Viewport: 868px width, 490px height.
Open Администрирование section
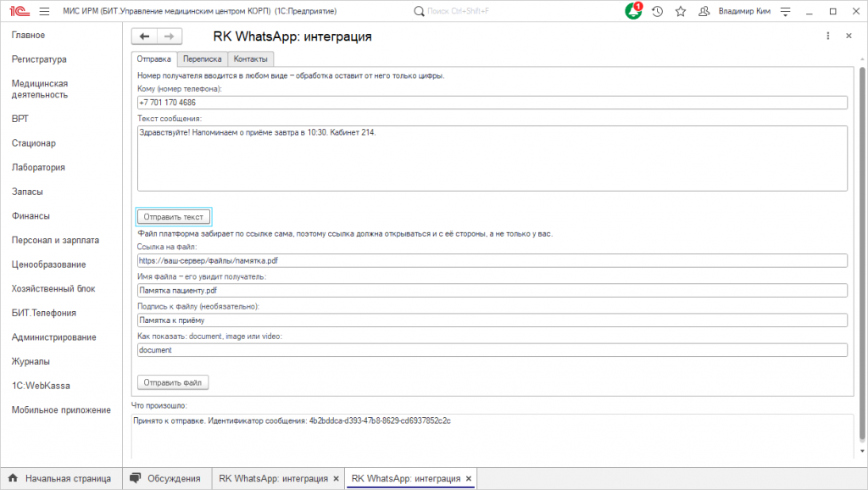pos(53,337)
